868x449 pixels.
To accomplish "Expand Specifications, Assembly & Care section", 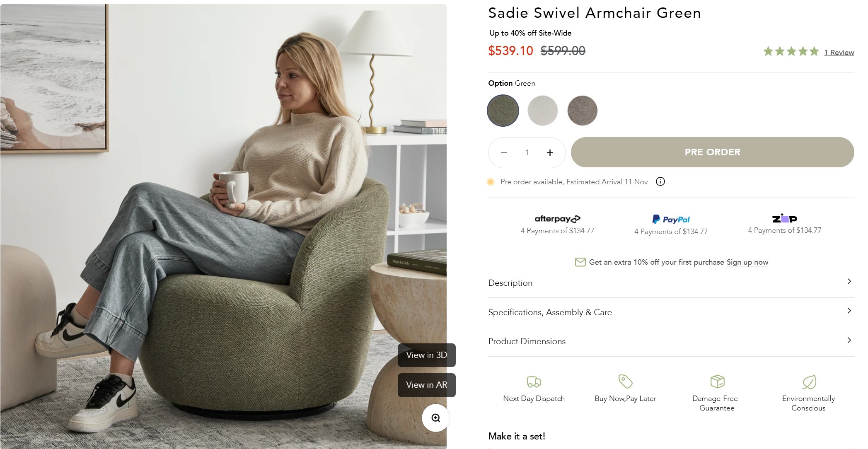I will coord(671,312).
